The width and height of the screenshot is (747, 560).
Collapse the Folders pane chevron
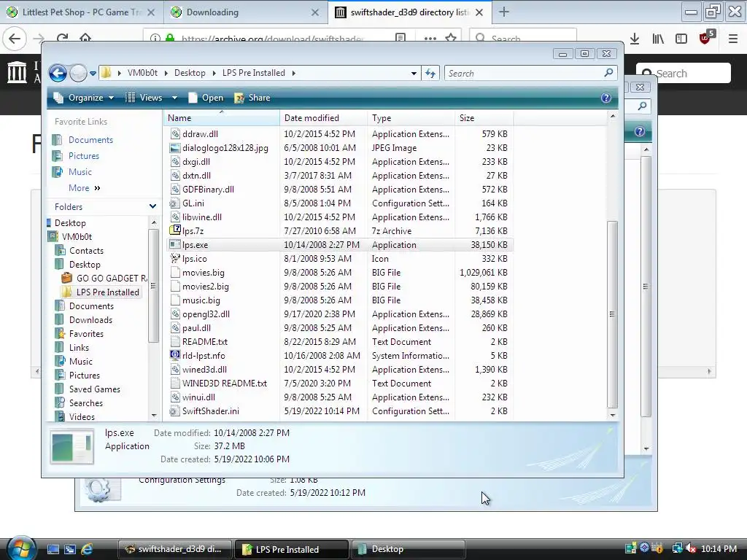[152, 206]
